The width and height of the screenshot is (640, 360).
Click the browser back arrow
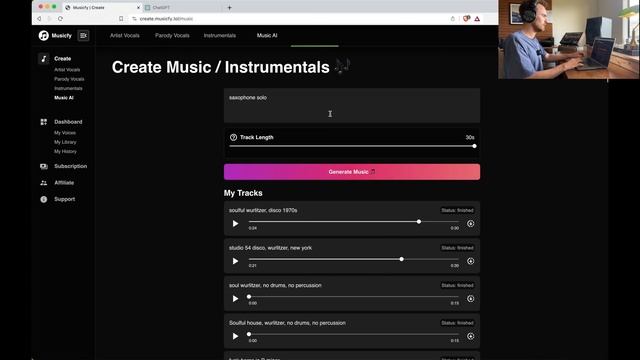[x=39, y=19]
